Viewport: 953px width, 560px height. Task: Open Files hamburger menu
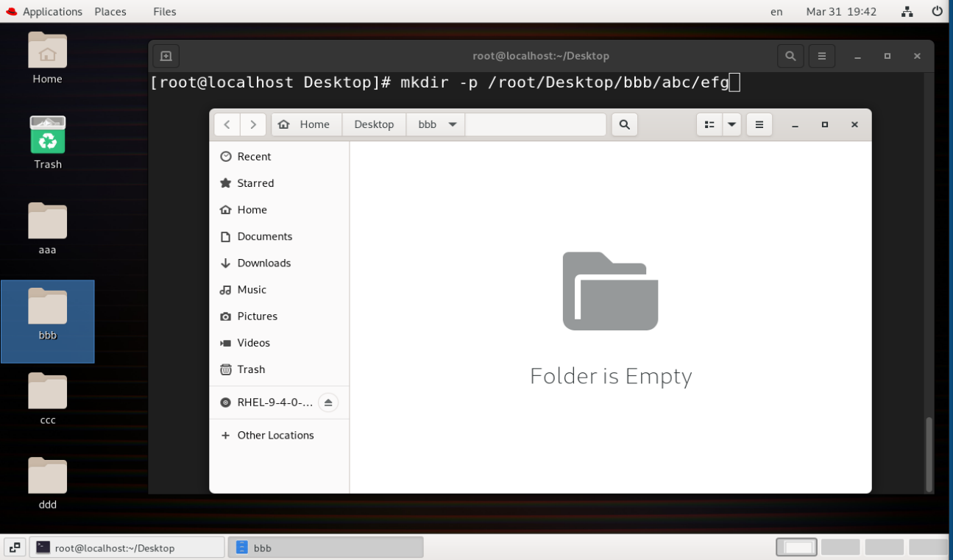(759, 124)
